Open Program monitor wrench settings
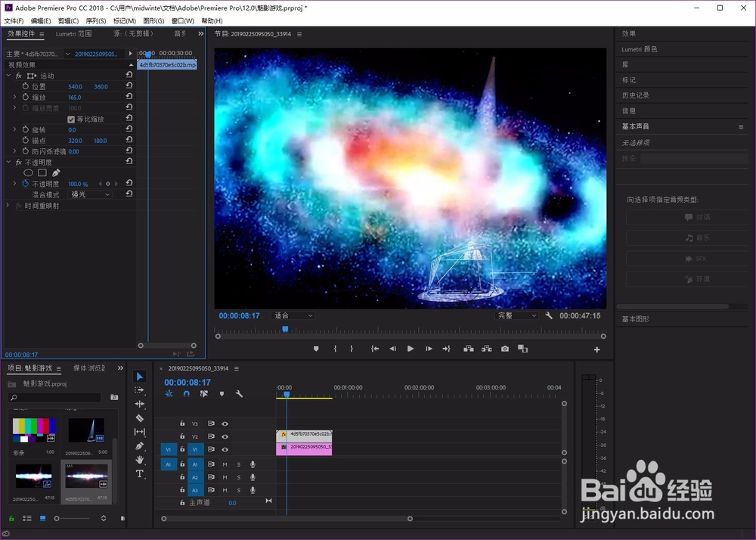 point(549,315)
